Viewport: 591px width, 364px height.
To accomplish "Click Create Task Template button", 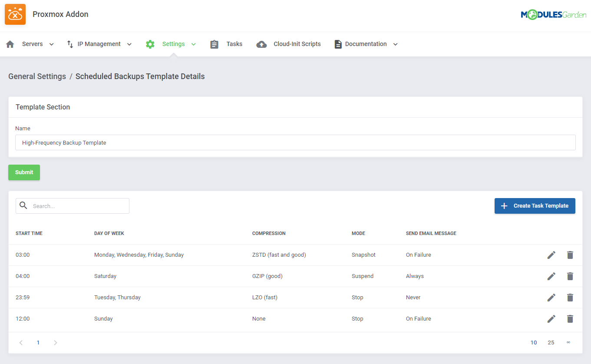I will (535, 206).
